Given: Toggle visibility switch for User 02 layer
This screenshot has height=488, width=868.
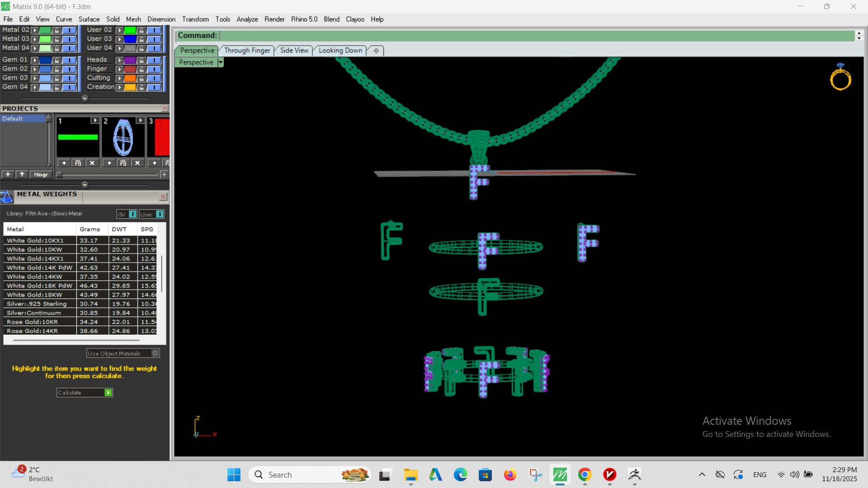Looking at the screenshot, I should pos(154,30).
